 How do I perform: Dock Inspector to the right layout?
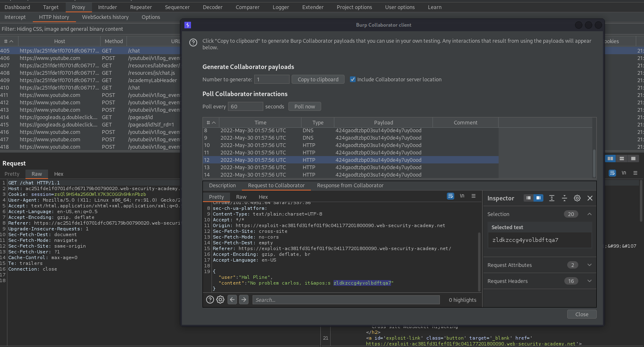(x=538, y=198)
